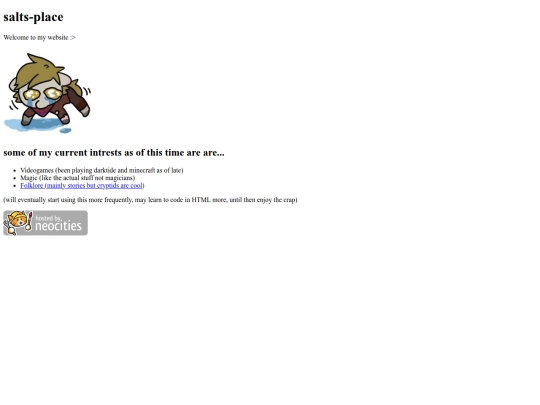Image resolution: width=540 pixels, height=405 pixels.
Task: Click the small blue droplet beside puddle
Action: coord(65,131)
